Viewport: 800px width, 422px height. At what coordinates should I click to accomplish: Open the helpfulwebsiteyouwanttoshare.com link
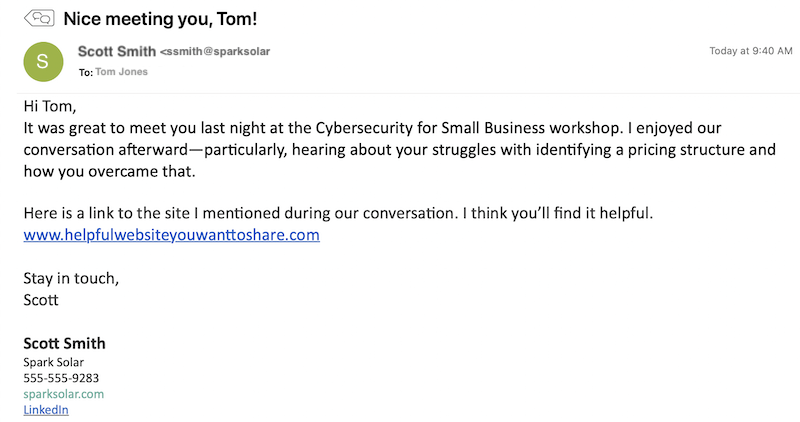(x=171, y=235)
